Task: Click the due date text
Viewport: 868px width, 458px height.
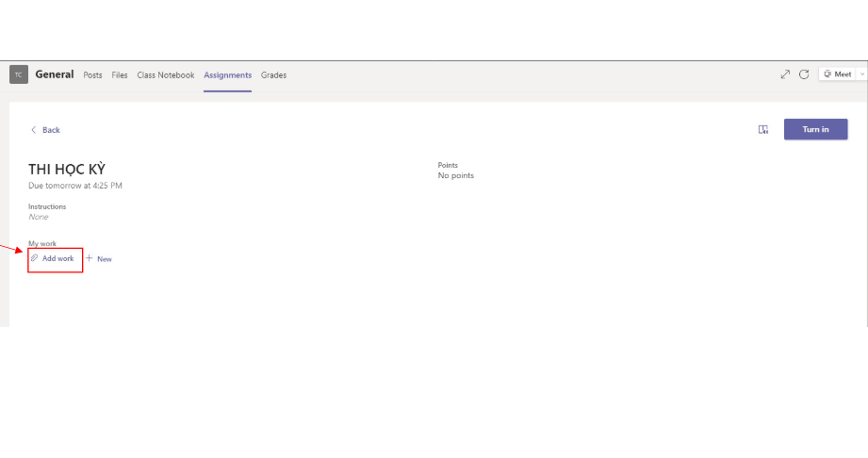Action: coord(75,186)
